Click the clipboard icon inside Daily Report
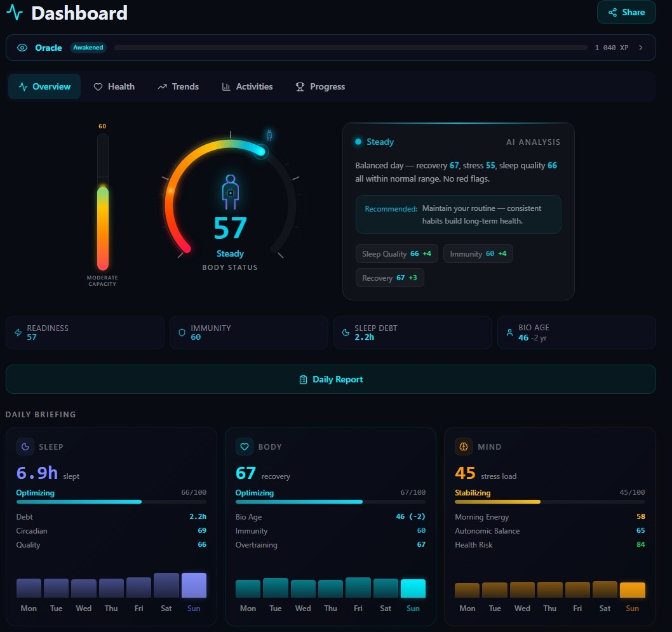This screenshot has height=632, width=672. [303, 379]
